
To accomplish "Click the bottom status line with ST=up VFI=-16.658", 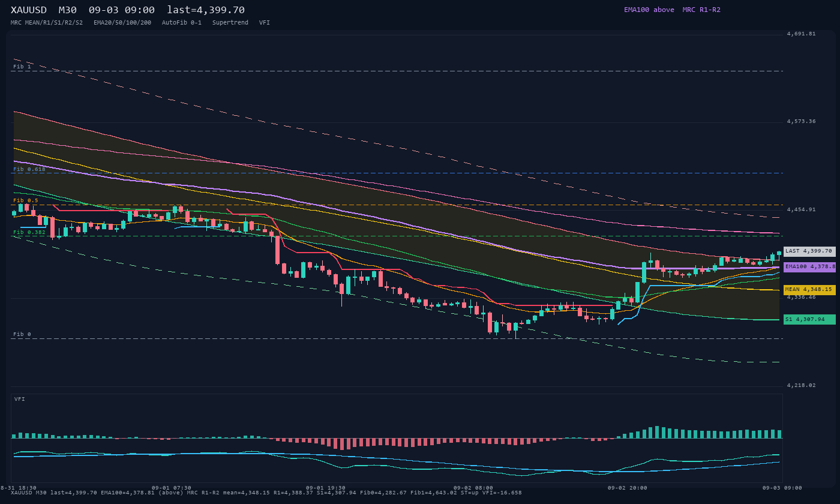I will point(266,493).
